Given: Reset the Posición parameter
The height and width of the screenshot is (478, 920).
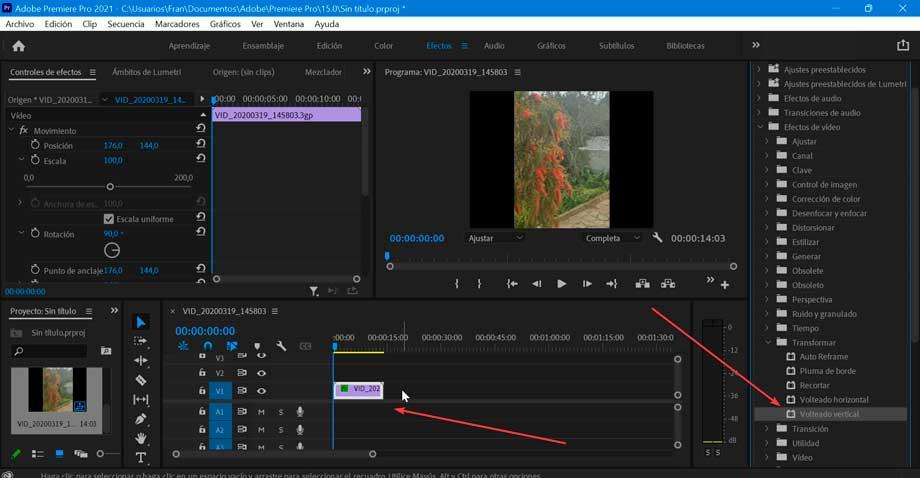Looking at the screenshot, I should [201, 144].
